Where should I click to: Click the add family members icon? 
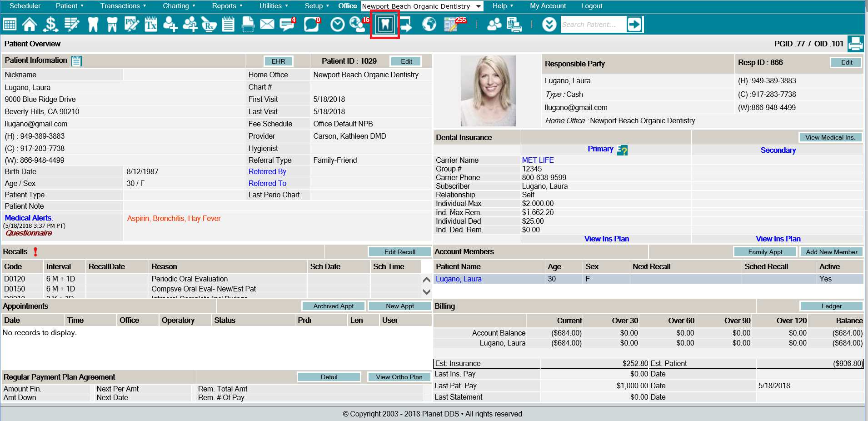190,24
